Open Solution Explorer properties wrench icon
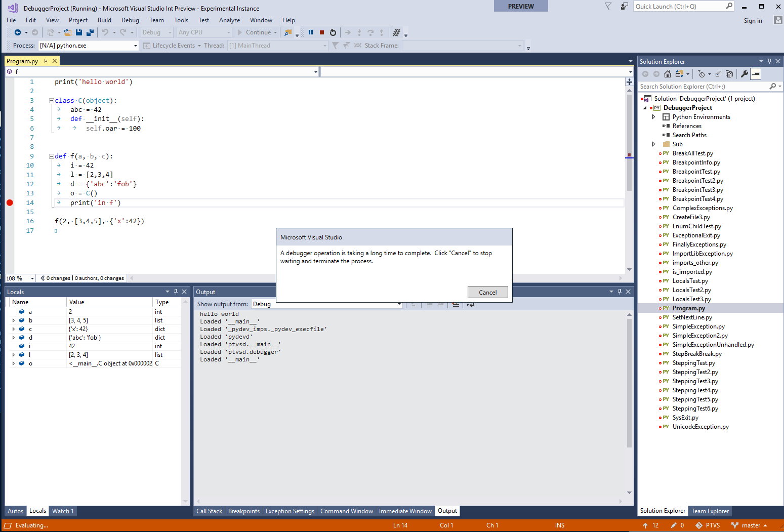The width and height of the screenshot is (784, 532). (744, 73)
